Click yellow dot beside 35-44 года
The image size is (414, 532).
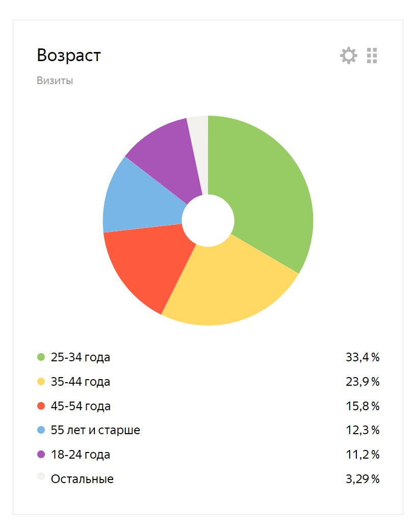41,382
